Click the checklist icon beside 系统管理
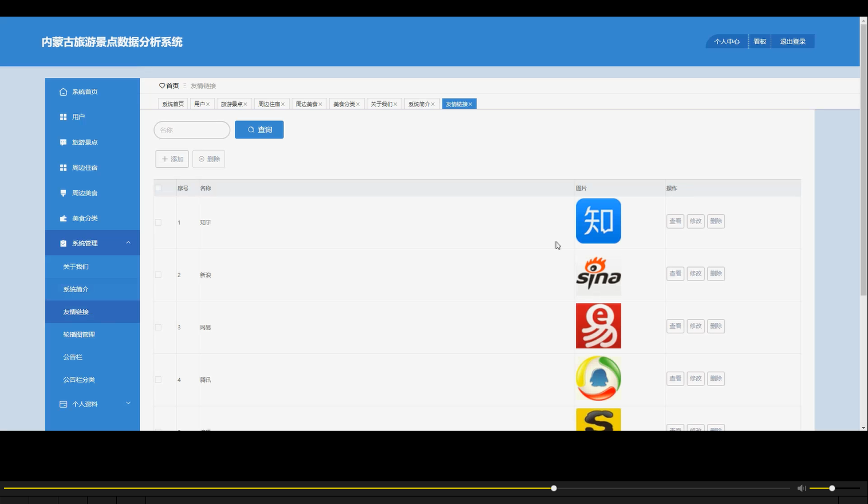This screenshot has height=504, width=868. pyautogui.click(x=63, y=243)
